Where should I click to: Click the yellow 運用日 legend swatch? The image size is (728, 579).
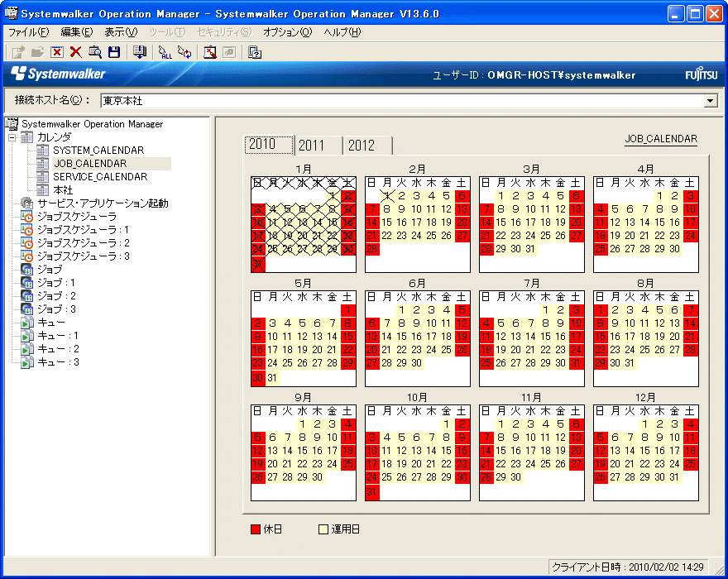tap(323, 529)
